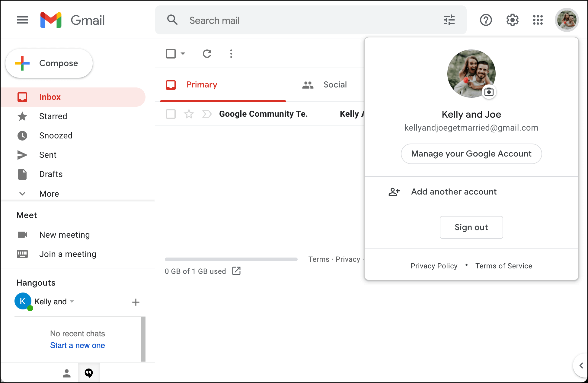This screenshot has width=588, height=383.
Task: Click Add another account
Action: (x=471, y=191)
